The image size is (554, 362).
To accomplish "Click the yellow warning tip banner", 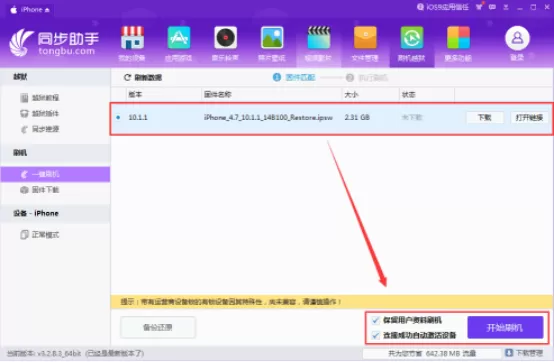I will (x=332, y=302).
